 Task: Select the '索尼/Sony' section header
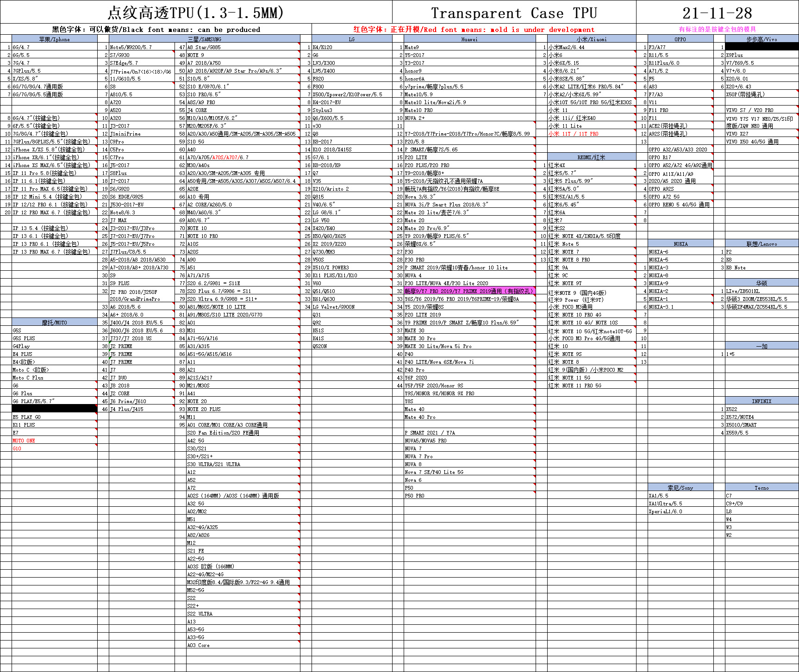[680, 488]
